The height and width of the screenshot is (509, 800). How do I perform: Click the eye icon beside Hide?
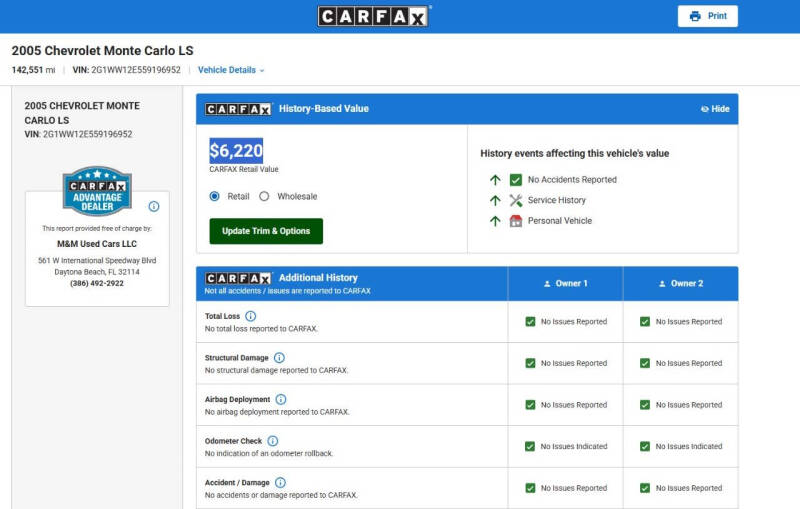tap(705, 109)
